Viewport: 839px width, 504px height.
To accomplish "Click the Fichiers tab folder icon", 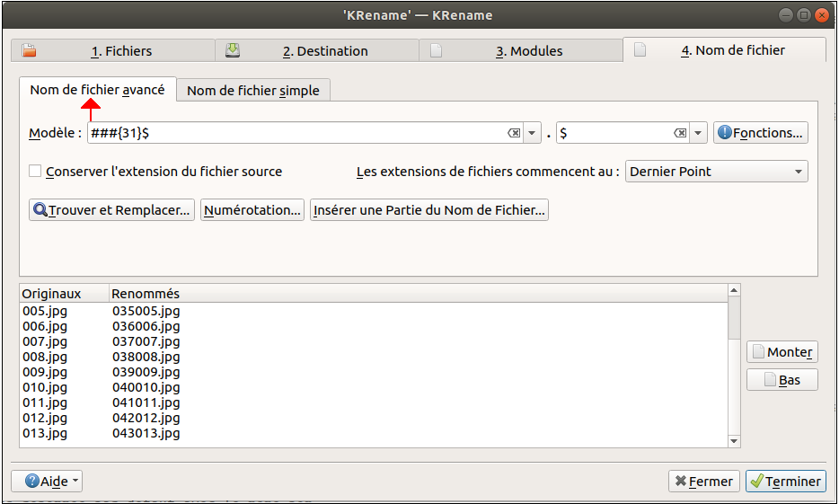I will [x=29, y=50].
